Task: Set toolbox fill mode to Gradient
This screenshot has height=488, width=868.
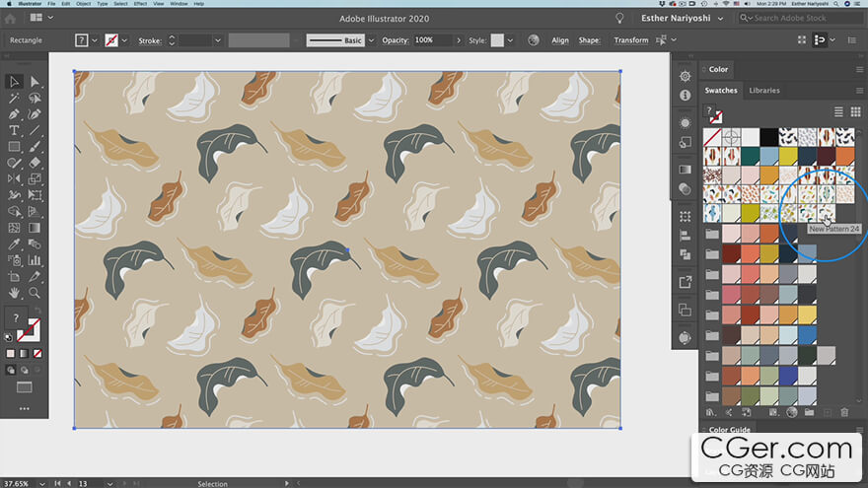Action: click(x=24, y=354)
